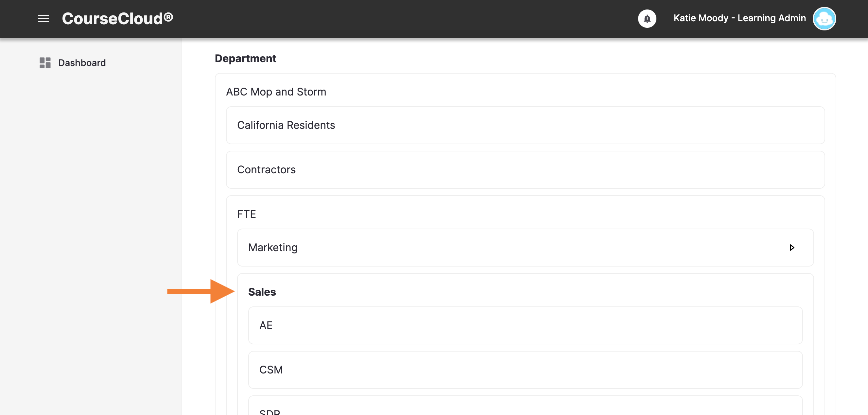Click the CourseCloud logo

click(x=118, y=19)
